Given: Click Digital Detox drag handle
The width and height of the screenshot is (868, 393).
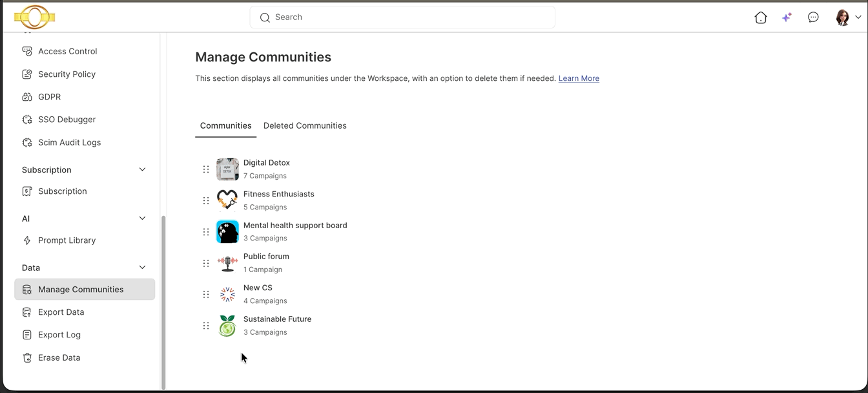Looking at the screenshot, I should point(206,169).
